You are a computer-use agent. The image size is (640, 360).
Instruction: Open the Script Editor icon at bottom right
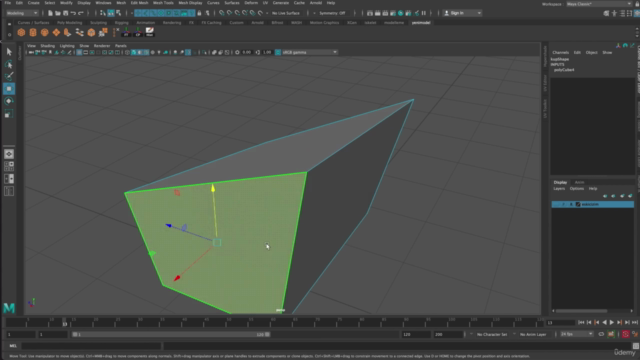click(636, 346)
